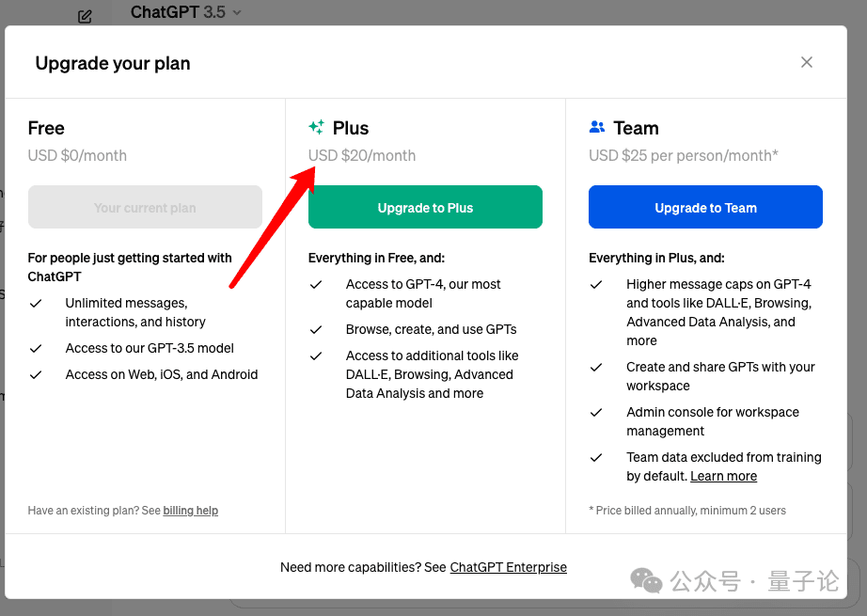
Task: Close the Upgrade your plan dialog
Action: point(807,62)
